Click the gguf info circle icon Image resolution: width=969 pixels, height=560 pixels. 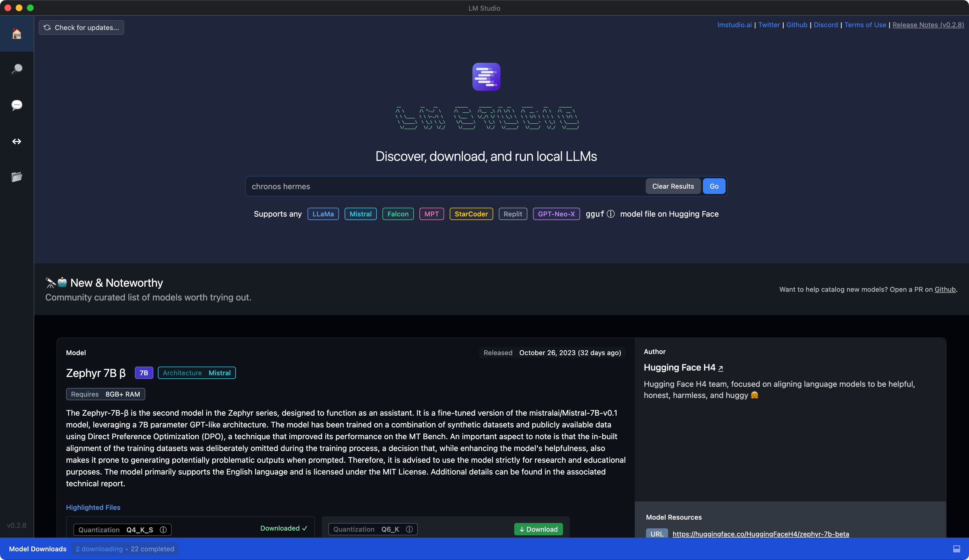pos(611,214)
